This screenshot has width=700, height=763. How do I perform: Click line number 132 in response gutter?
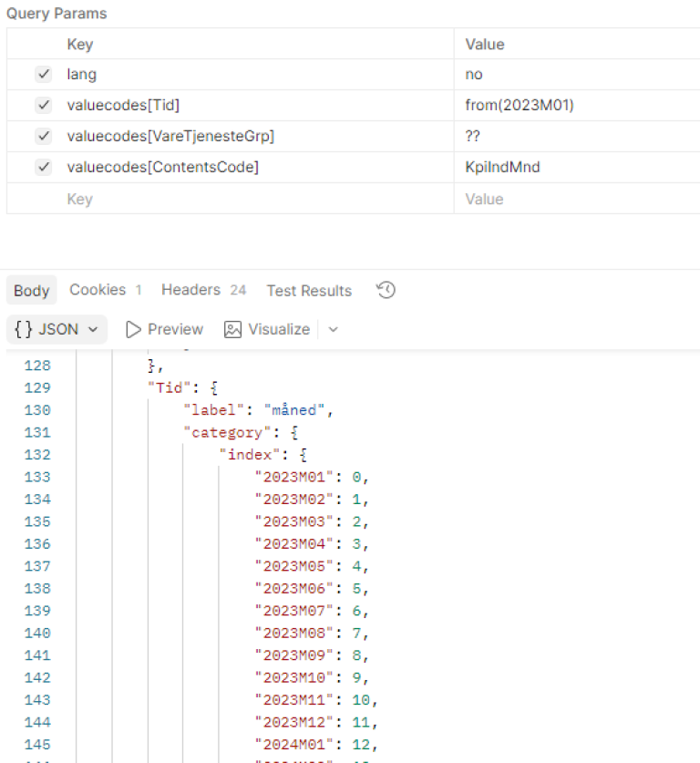(37, 455)
